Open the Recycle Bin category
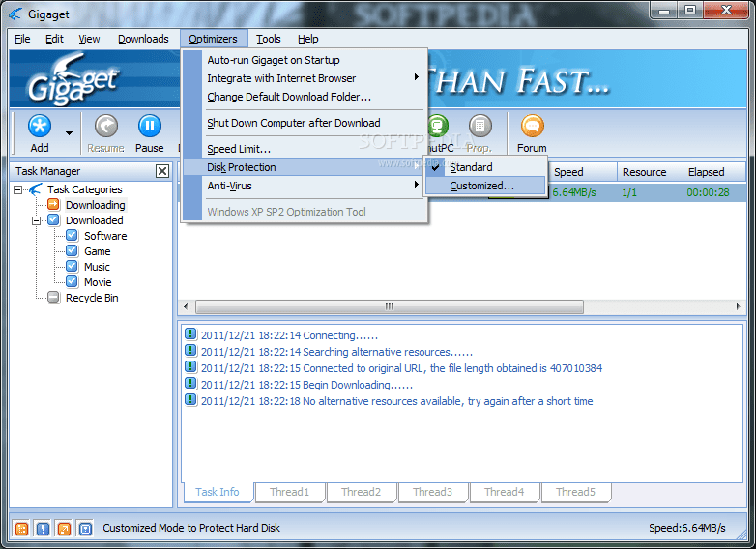The width and height of the screenshot is (756, 549). [x=92, y=298]
